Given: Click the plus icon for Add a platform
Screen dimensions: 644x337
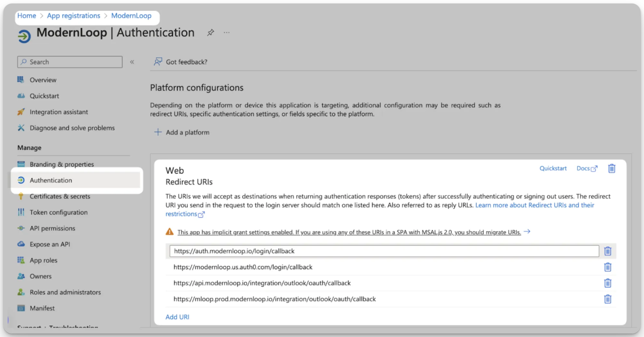Looking at the screenshot, I should click(158, 132).
